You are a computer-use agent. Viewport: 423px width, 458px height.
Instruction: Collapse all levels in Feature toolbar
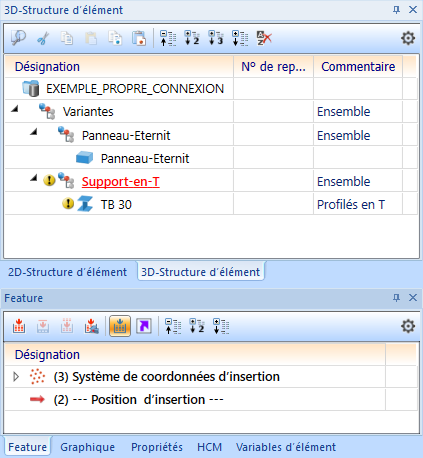coord(173,326)
